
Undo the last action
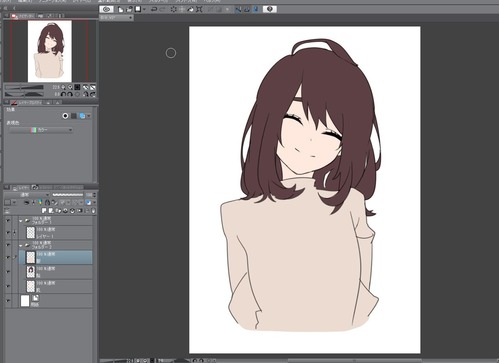click(154, 9)
